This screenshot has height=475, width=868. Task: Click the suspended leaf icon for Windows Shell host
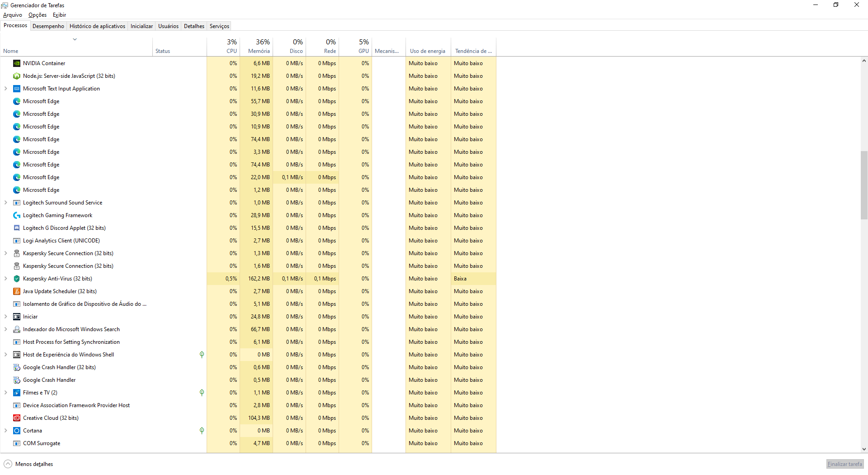202,355
